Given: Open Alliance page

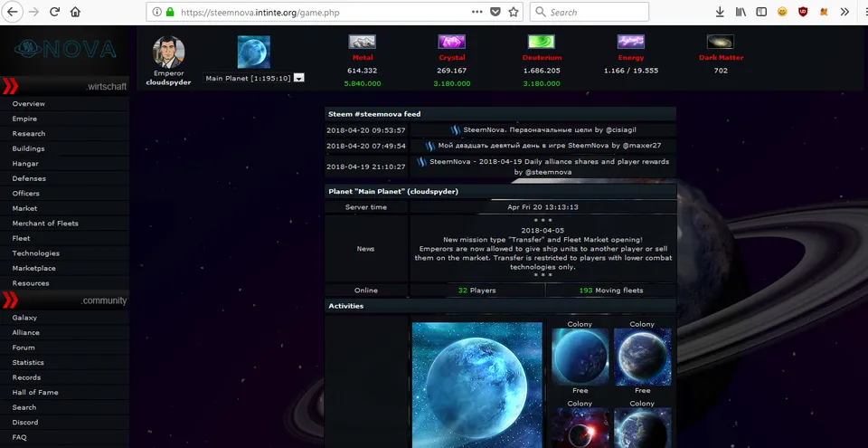Looking at the screenshot, I should click(26, 333).
